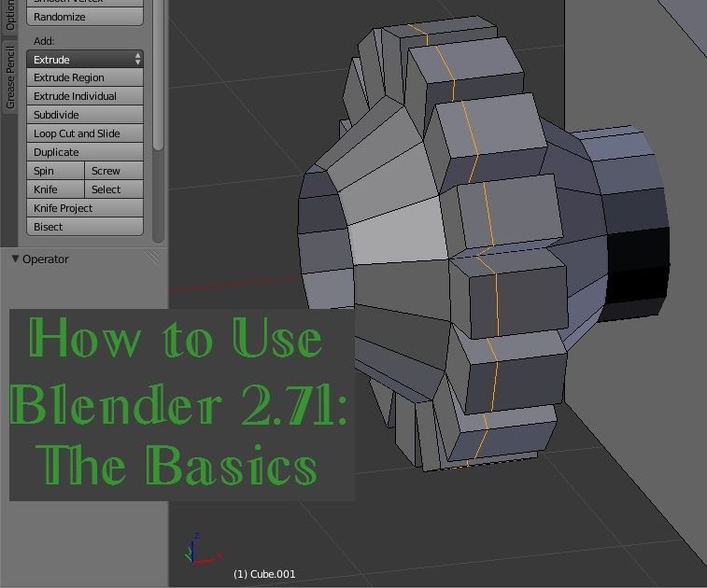707x588 pixels.
Task: Click the Bisect button
Action: [x=85, y=227]
